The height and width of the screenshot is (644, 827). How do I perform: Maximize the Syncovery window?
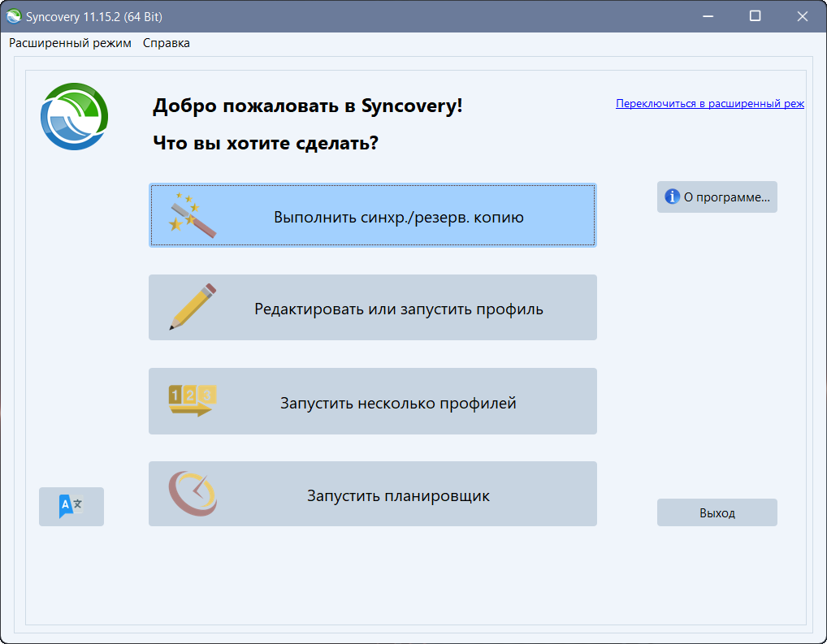point(755,16)
